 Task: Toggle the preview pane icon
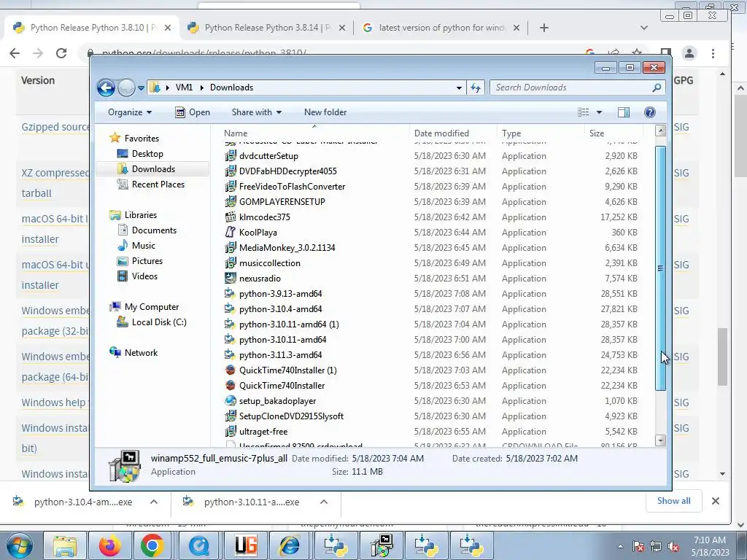[x=624, y=112]
